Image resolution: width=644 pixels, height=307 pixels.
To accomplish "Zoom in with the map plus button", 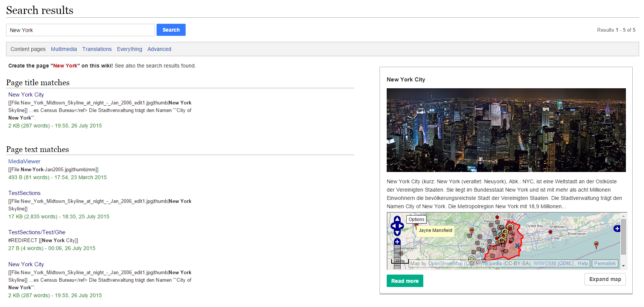I will 397,242.
